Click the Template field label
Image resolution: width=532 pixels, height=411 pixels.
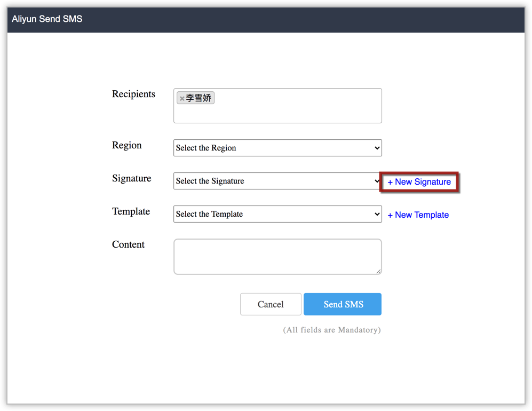coord(131,211)
